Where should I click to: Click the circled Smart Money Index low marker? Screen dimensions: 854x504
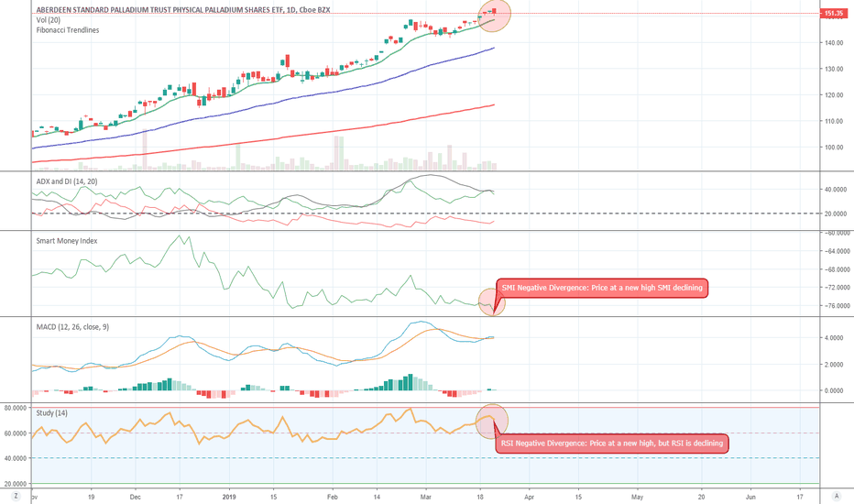(x=492, y=301)
